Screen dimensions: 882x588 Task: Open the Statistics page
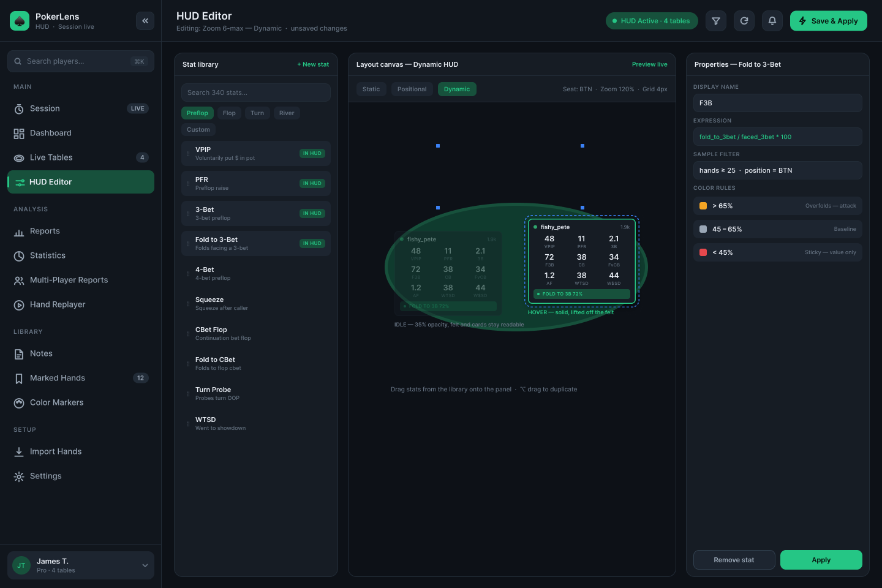[x=81, y=255]
